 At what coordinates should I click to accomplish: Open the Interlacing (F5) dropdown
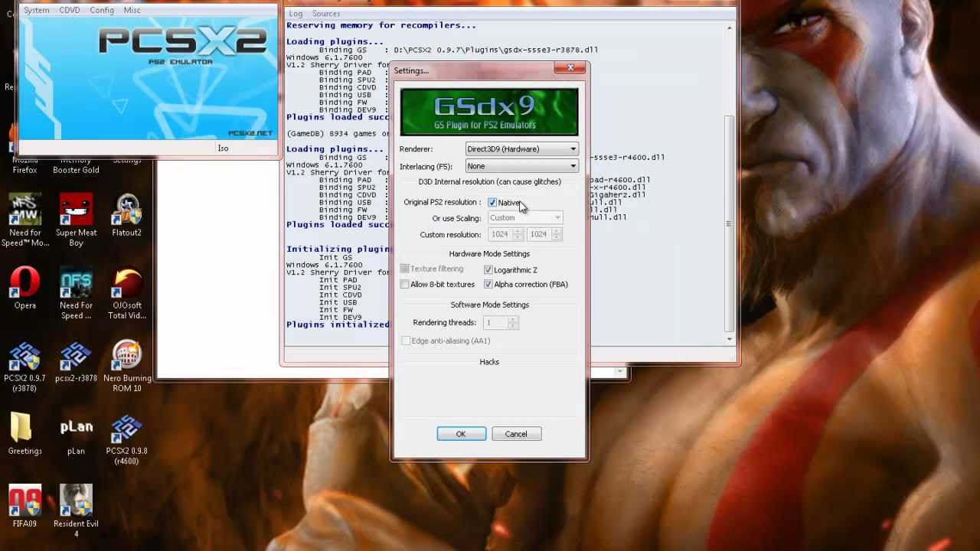(522, 166)
